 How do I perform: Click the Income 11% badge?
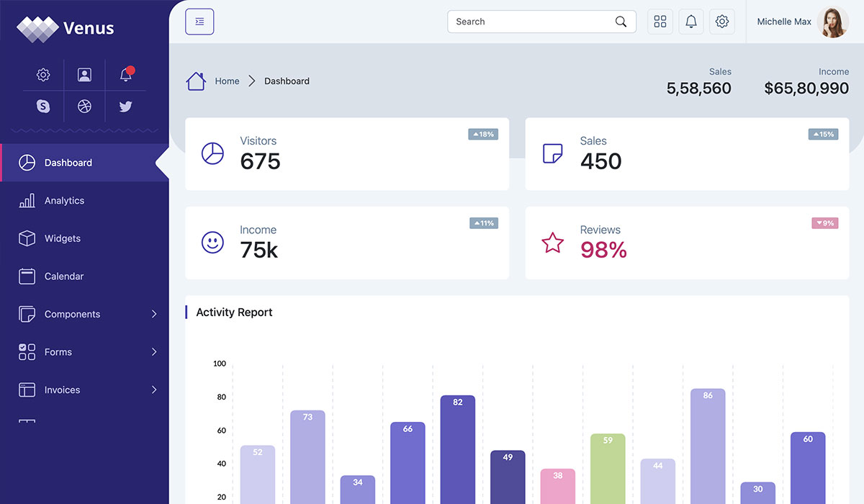click(484, 223)
